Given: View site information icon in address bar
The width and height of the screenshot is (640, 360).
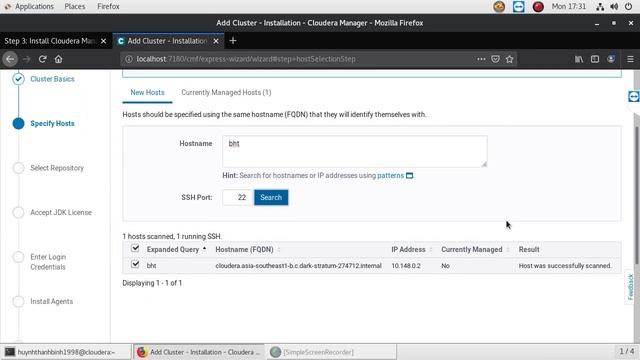Looking at the screenshot, I should coord(129,59).
